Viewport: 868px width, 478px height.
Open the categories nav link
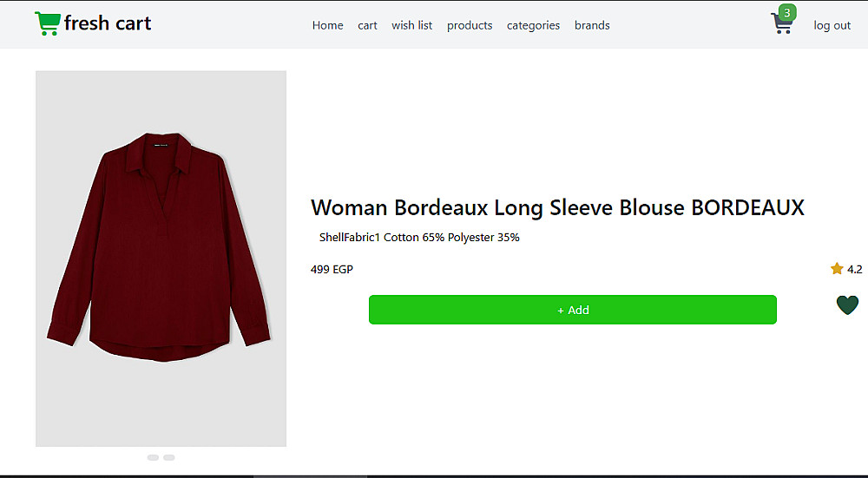point(533,25)
